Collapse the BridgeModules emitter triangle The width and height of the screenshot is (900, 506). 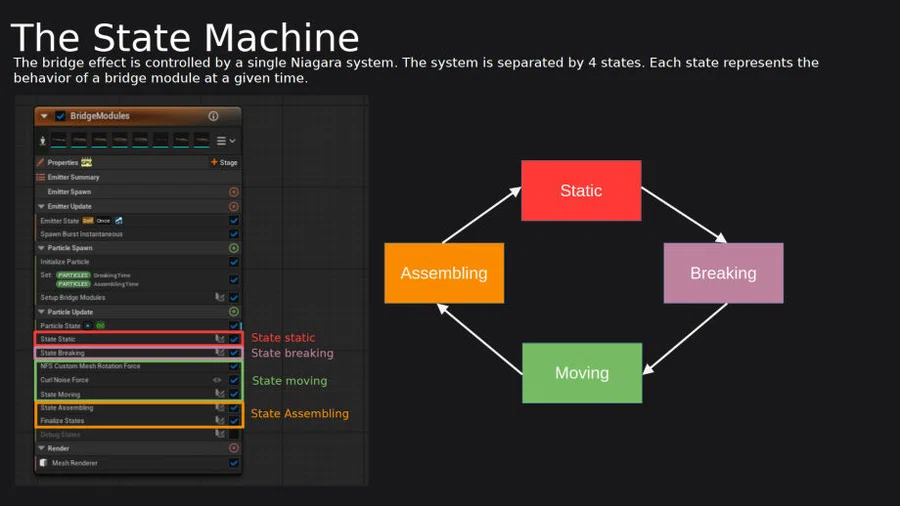44,116
